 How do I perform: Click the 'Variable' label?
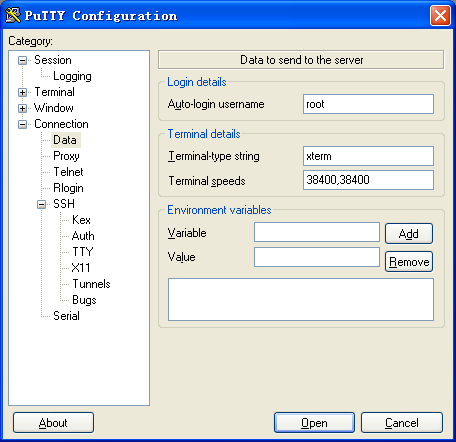coord(187,233)
